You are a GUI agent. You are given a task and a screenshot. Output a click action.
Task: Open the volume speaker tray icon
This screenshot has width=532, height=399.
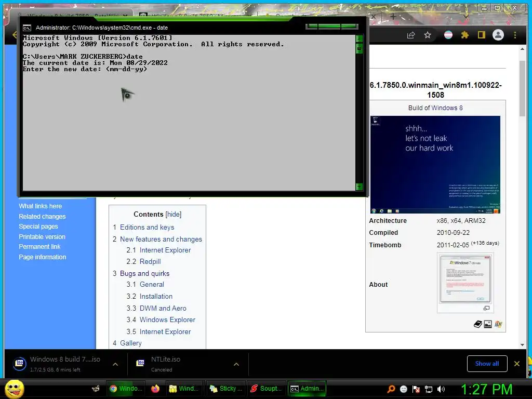441,389
